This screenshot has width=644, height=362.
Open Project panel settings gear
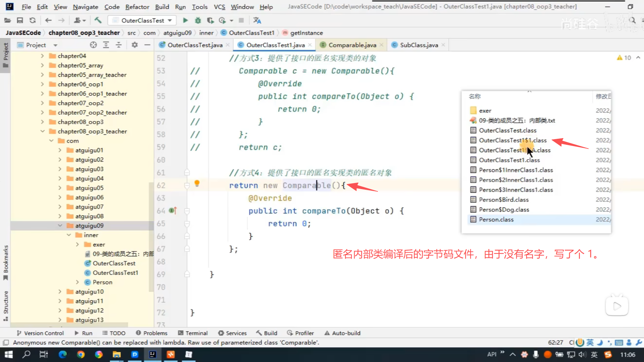135,45
